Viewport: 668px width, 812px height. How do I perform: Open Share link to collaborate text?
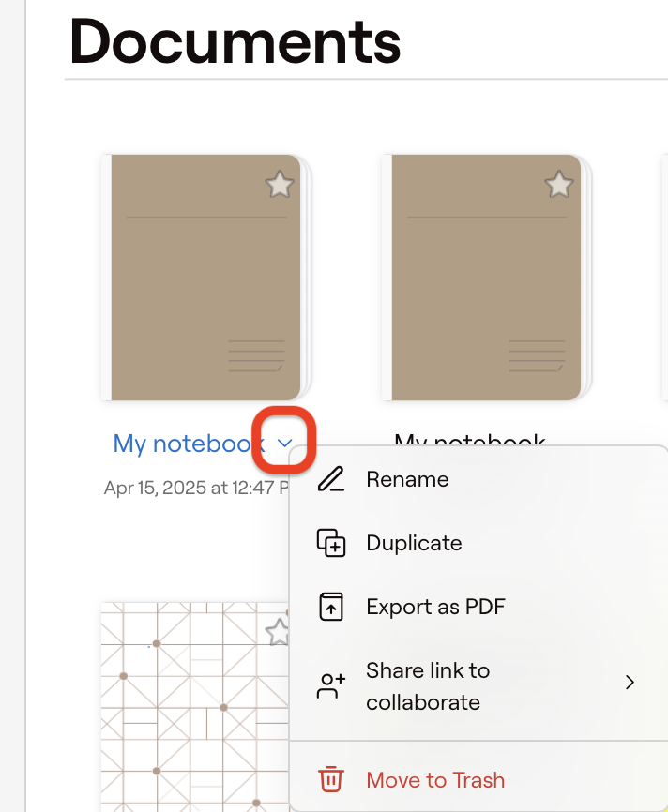428,686
